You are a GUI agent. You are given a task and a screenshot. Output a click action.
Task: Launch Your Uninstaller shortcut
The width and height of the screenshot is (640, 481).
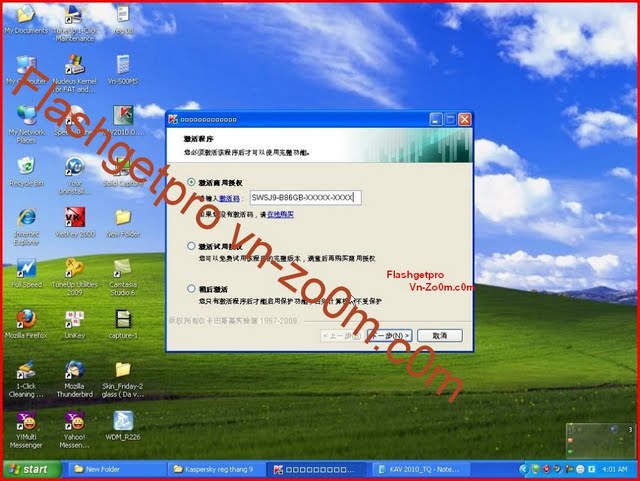[74, 175]
